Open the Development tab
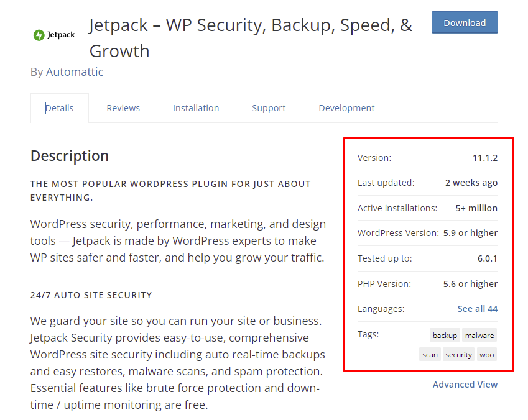This screenshot has height=420, width=528. pos(346,107)
